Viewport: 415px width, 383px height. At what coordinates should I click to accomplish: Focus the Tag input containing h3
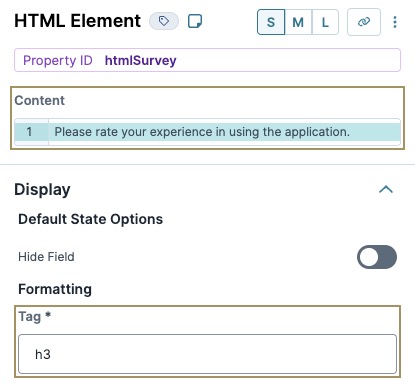(207, 354)
